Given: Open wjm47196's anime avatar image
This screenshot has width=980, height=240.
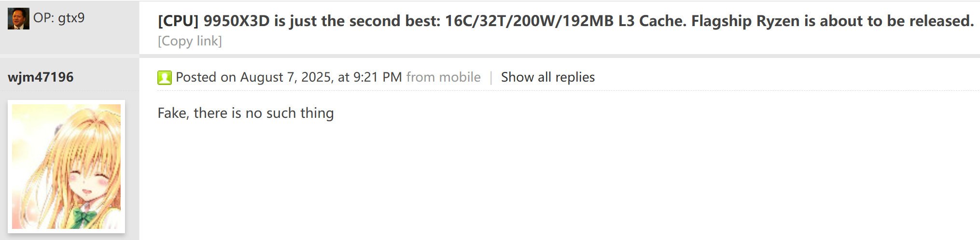Looking at the screenshot, I should 66,166.
